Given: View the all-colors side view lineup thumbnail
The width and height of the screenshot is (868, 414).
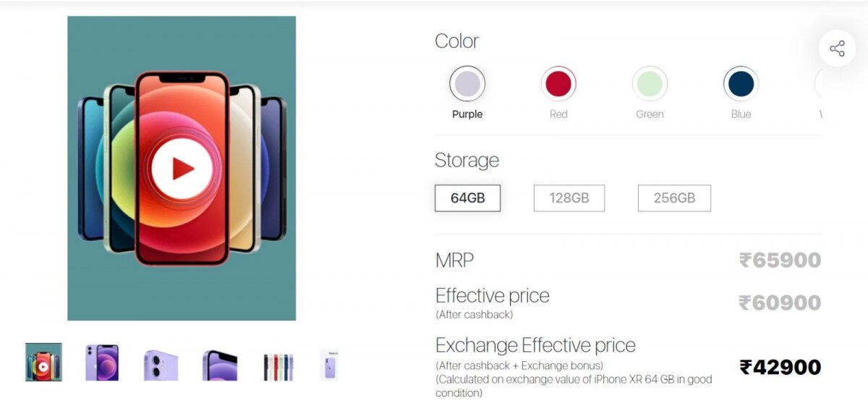Looking at the screenshot, I should click(278, 366).
